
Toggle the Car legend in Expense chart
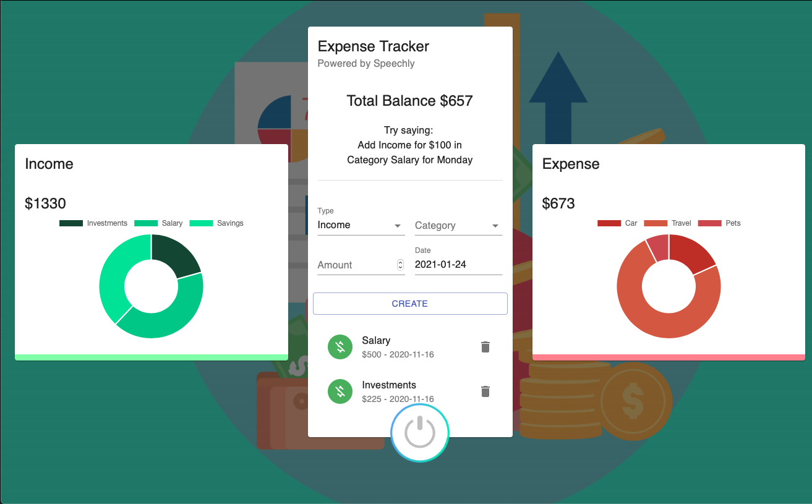[x=617, y=223]
